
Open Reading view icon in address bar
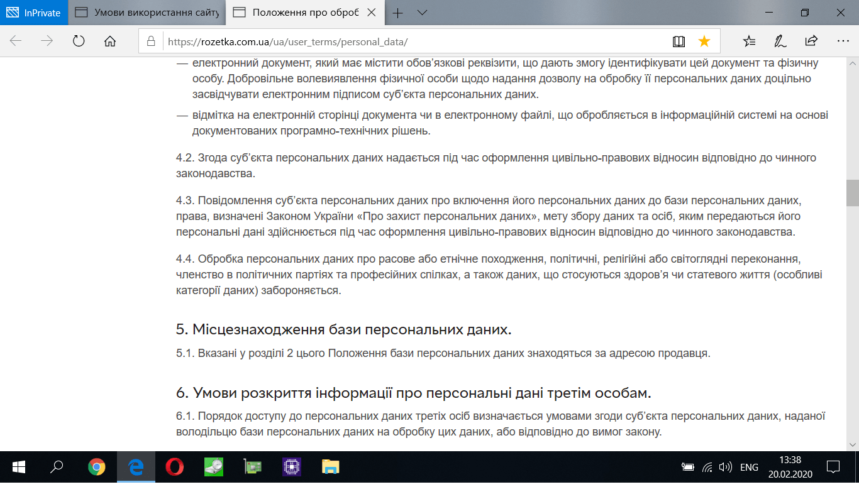click(x=679, y=41)
